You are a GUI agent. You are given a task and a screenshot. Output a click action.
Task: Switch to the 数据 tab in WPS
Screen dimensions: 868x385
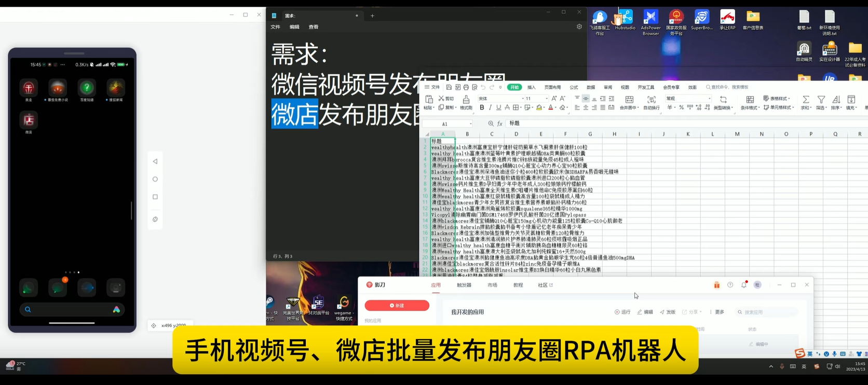coord(591,87)
